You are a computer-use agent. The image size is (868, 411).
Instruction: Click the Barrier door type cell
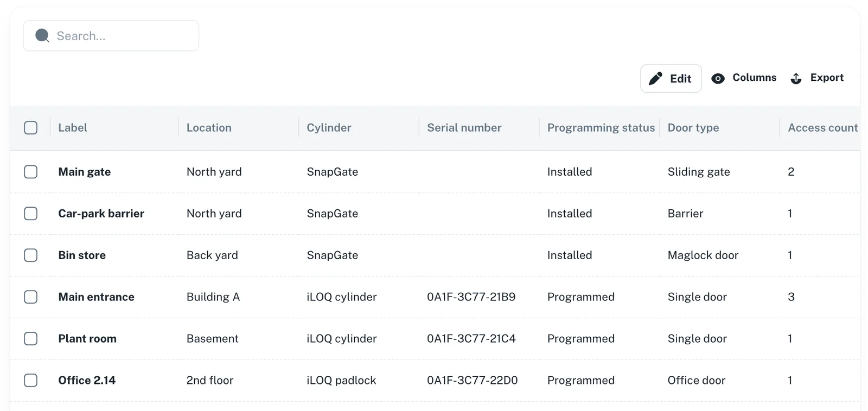[x=686, y=214]
